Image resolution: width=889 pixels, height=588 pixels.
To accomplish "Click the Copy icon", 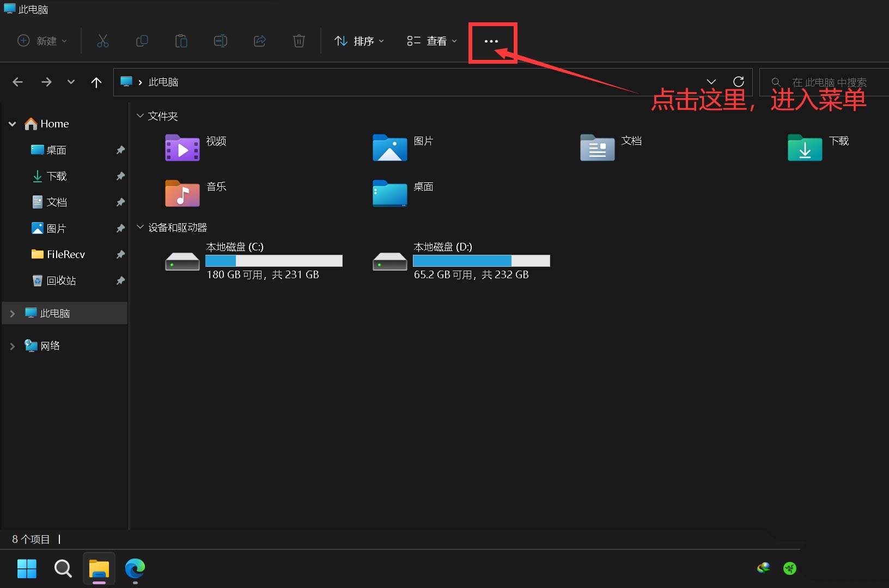I will pyautogui.click(x=142, y=41).
